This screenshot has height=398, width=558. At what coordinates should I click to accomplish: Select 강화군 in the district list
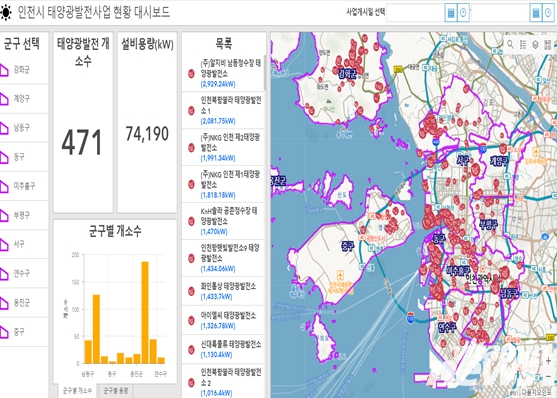(x=23, y=70)
